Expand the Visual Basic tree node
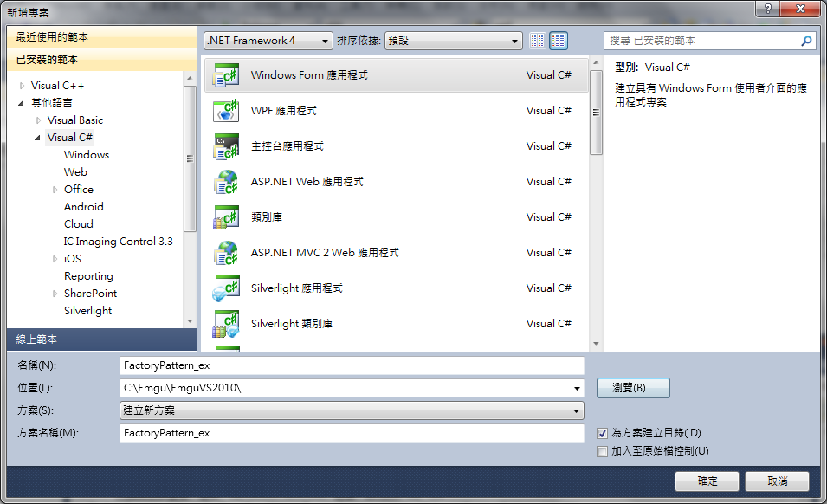The image size is (827, 504). pyautogui.click(x=38, y=120)
